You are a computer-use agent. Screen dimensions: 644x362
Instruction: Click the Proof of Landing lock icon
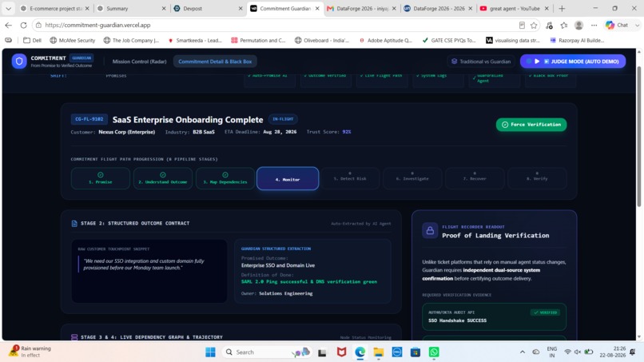(430, 230)
